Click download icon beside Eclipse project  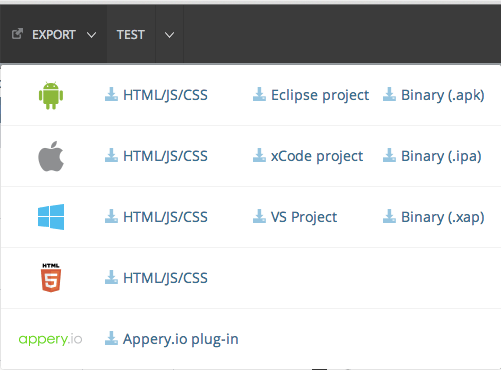(x=259, y=94)
